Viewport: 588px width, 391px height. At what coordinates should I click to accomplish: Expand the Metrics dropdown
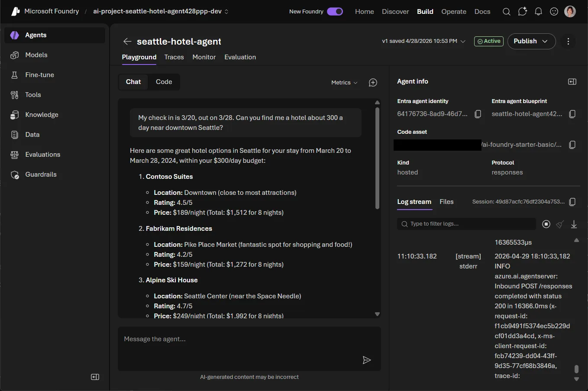(x=345, y=82)
